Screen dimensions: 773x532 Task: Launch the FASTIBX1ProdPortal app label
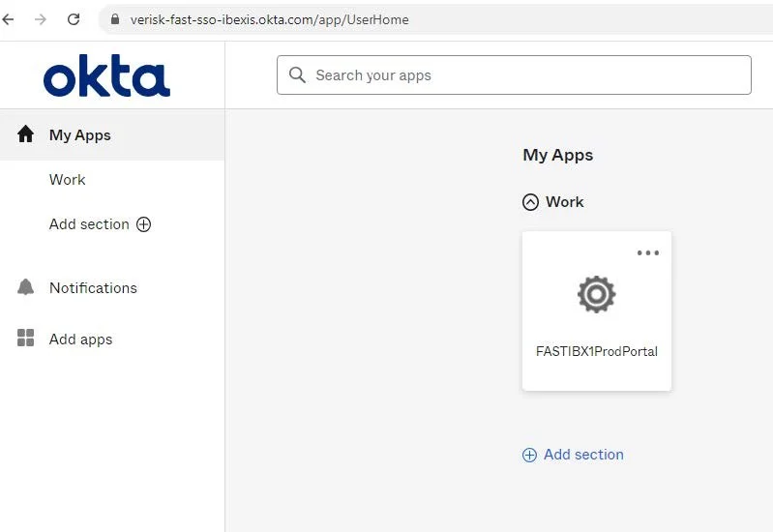[x=597, y=351]
